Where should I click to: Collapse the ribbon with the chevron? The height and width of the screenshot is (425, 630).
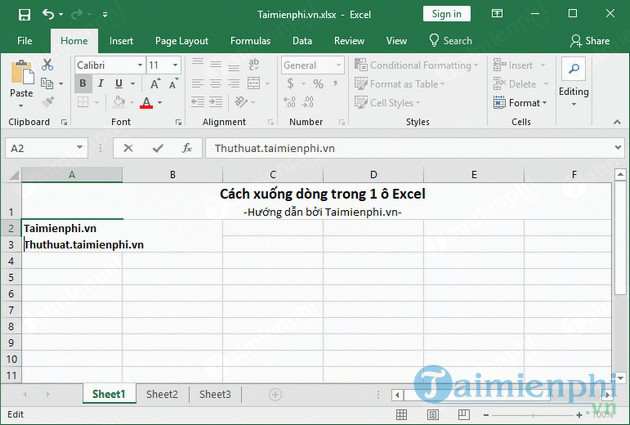pos(617,122)
